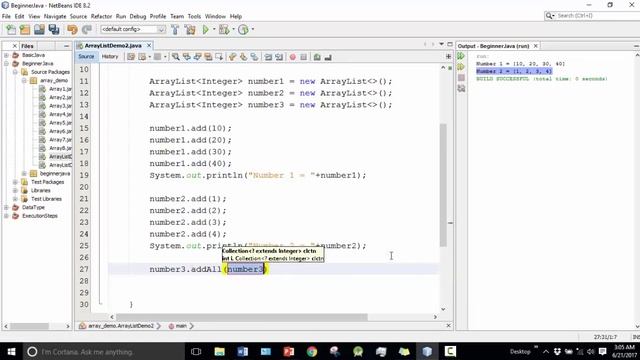
Task: Undo the last edit via toolbar
Action: (x=72, y=29)
